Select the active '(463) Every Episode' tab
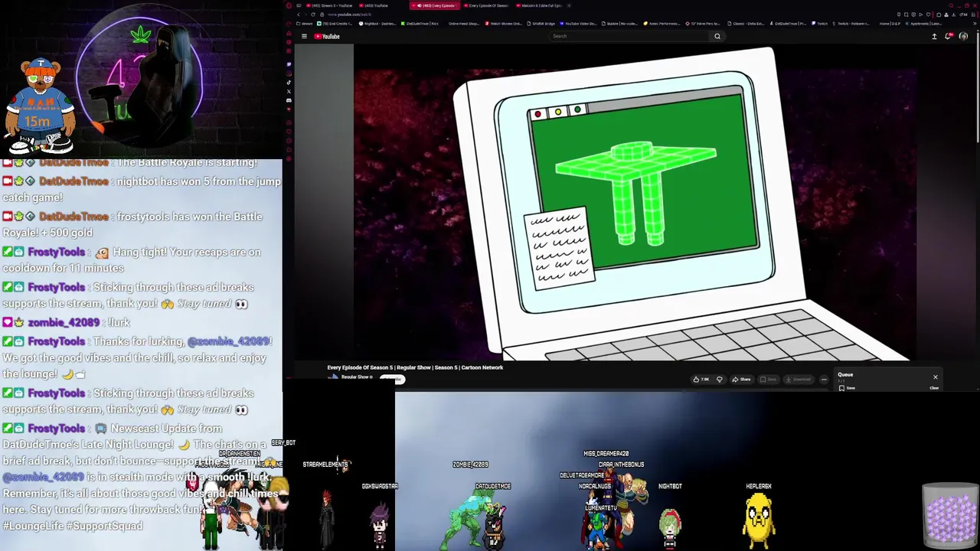Screen dimensions: 980x551 coord(435,5)
